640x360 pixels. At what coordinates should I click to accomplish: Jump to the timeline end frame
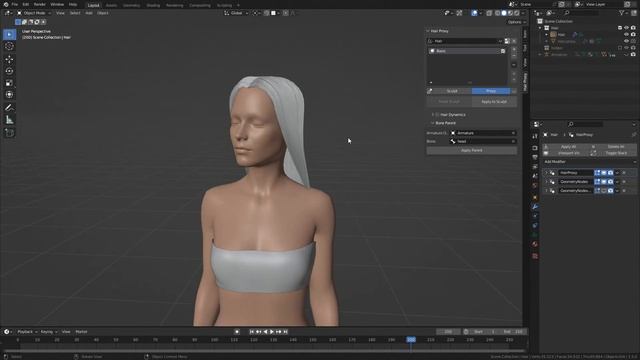coord(285,332)
